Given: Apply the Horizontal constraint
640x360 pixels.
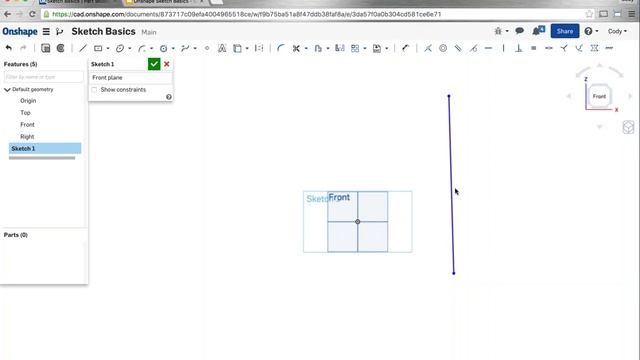Looking at the screenshot, I should [x=488, y=48].
